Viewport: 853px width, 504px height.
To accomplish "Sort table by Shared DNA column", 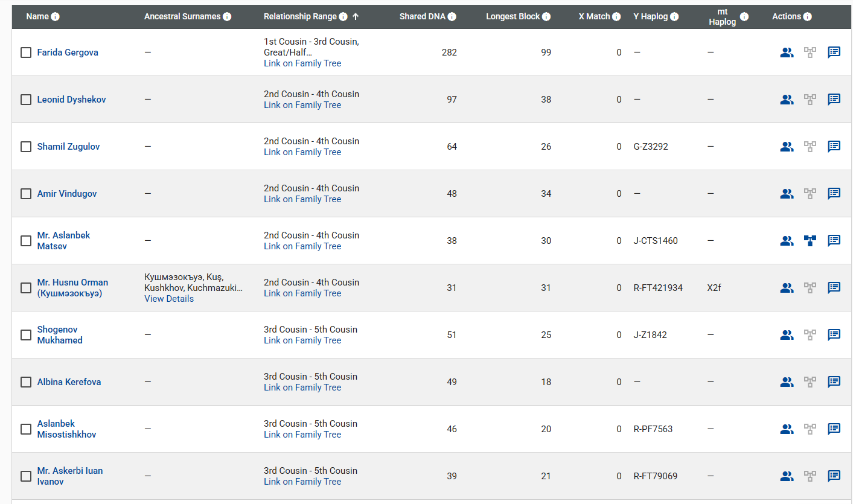I will 422,17.
